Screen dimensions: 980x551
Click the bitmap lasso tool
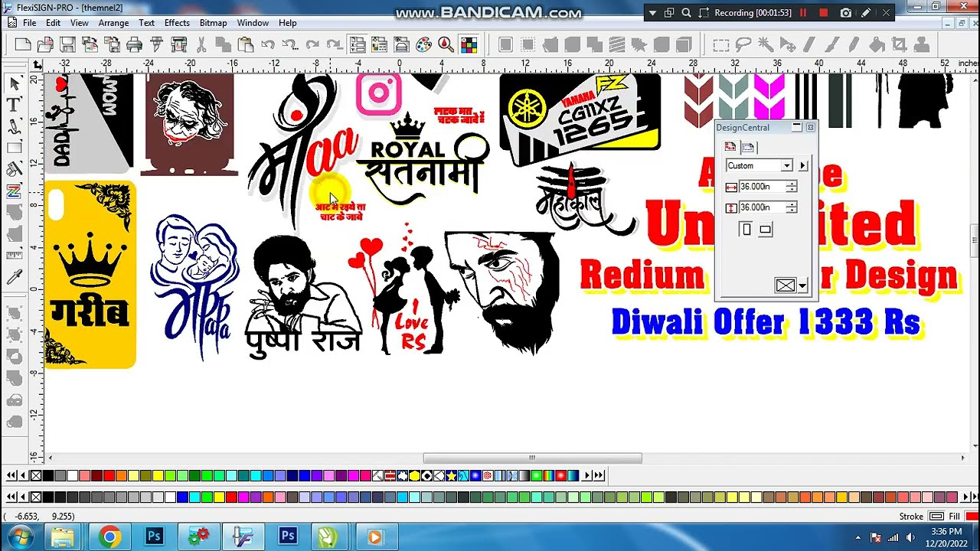743,44
